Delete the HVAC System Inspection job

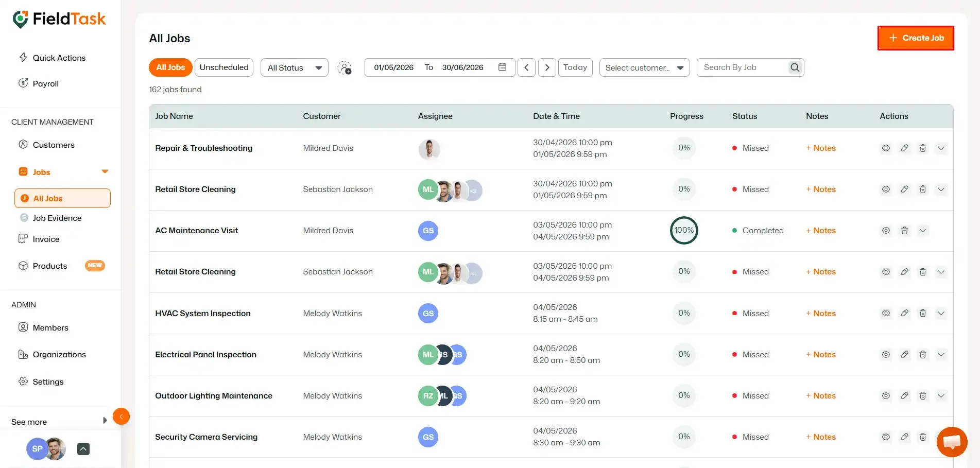coord(923,313)
